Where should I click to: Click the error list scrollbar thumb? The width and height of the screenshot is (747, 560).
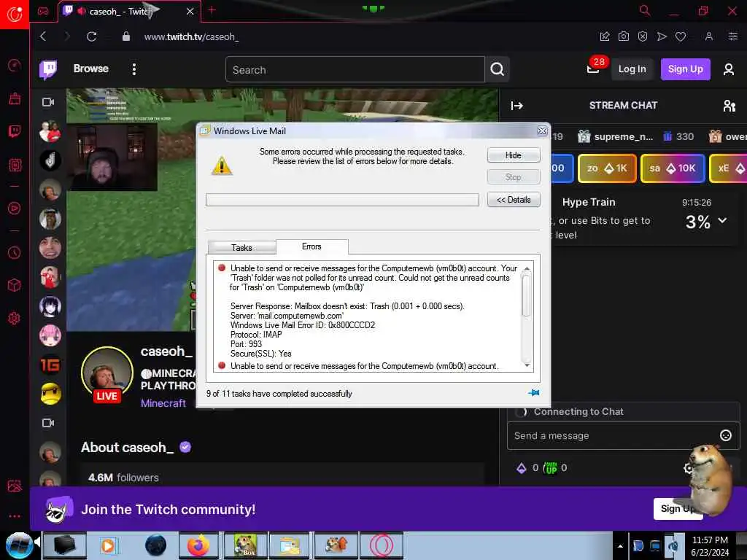[x=527, y=295]
